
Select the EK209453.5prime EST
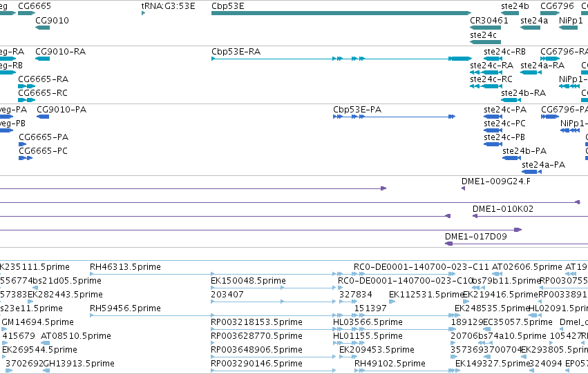348,357
